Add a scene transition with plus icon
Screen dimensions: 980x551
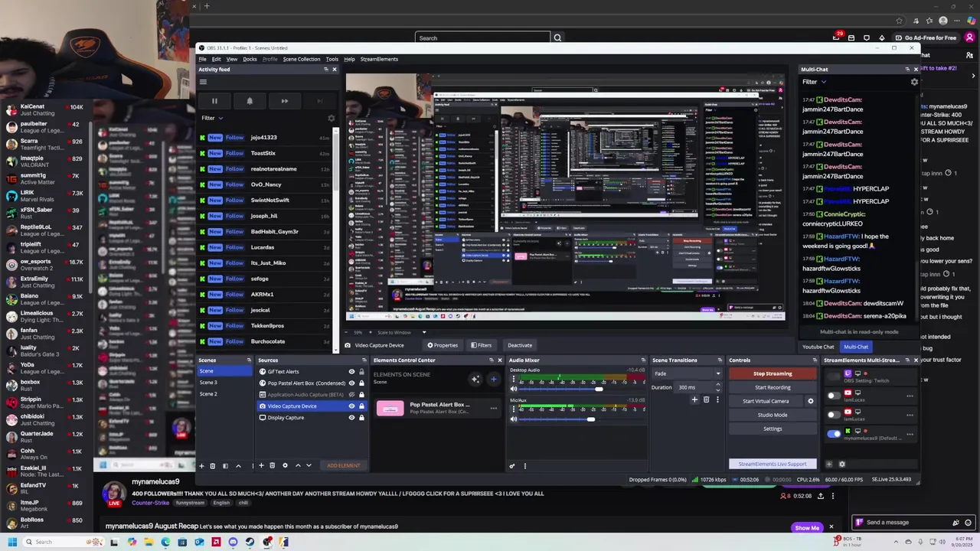[694, 399]
